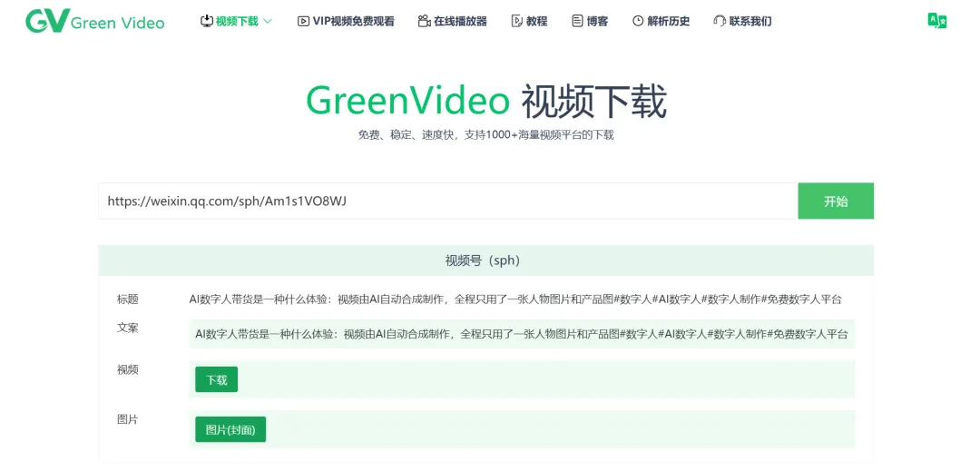Click the tutorial icon beside 教程
The width and height of the screenshot is (980, 471).
point(517,21)
